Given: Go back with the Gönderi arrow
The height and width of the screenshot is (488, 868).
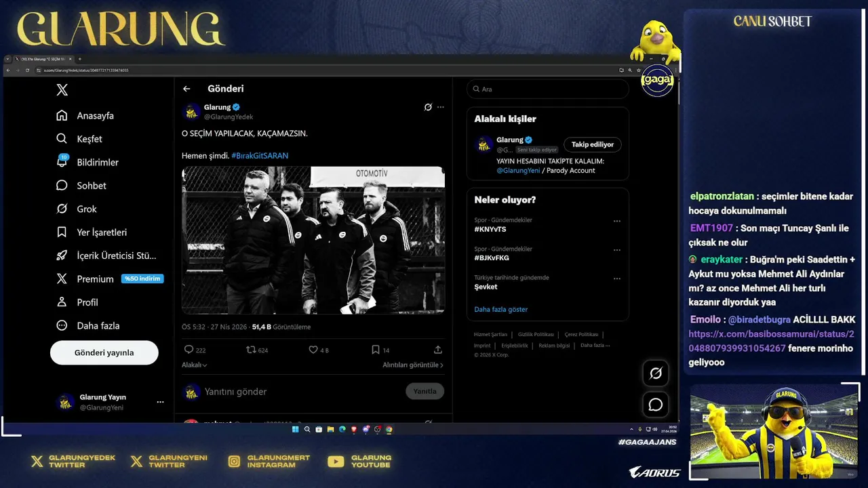Looking at the screenshot, I should tap(186, 89).
